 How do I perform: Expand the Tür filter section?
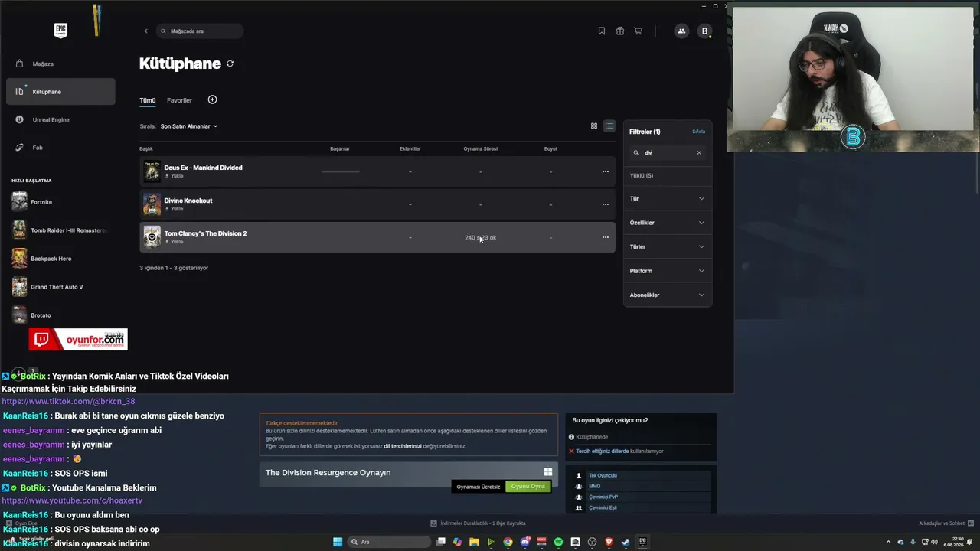pos(667,199)
